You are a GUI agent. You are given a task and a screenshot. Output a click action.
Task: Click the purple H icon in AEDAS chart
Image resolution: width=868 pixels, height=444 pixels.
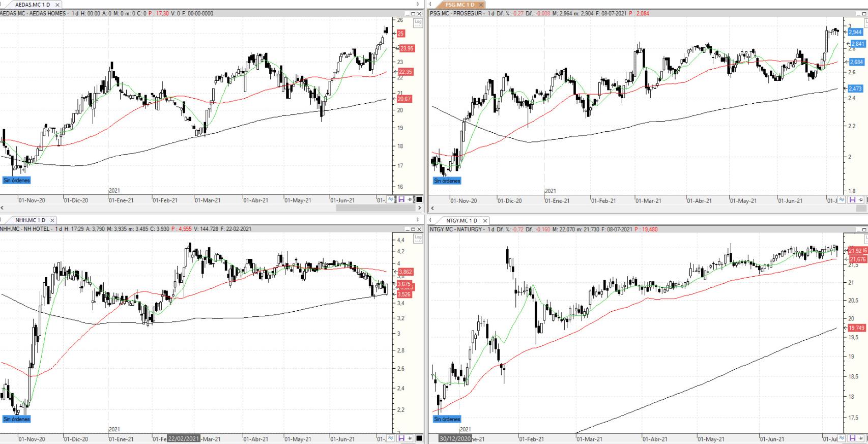[x=401, y=199]
